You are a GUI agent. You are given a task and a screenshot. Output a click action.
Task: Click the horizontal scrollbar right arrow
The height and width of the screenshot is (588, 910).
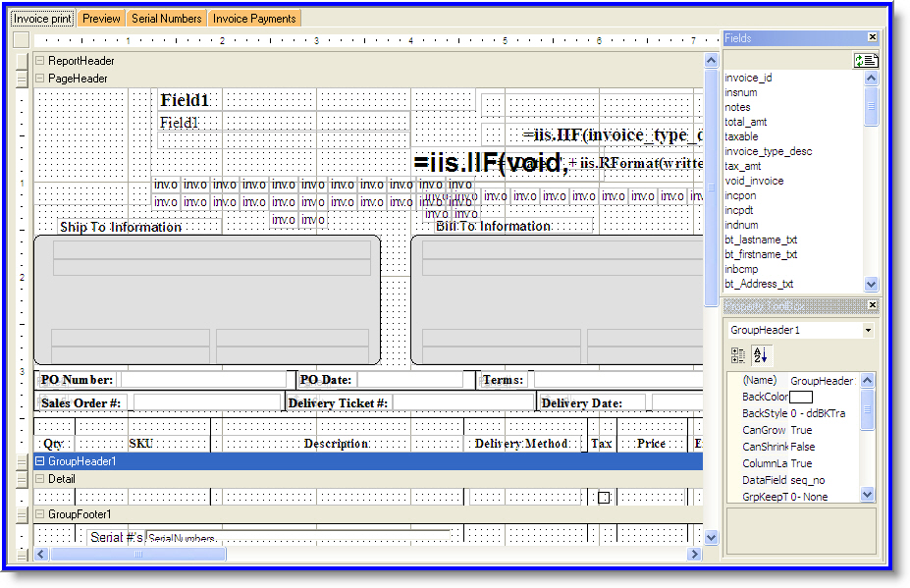(x=696, y=554)
